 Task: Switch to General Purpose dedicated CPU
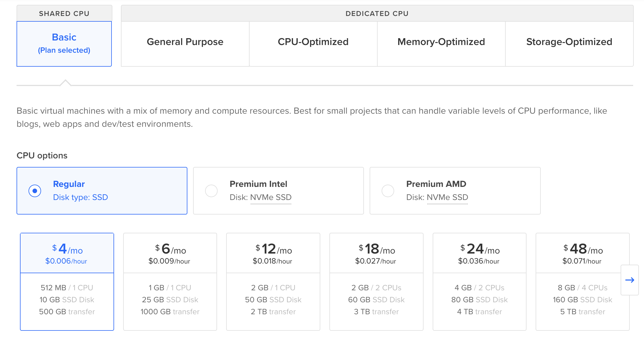click(x=185, y=42)
